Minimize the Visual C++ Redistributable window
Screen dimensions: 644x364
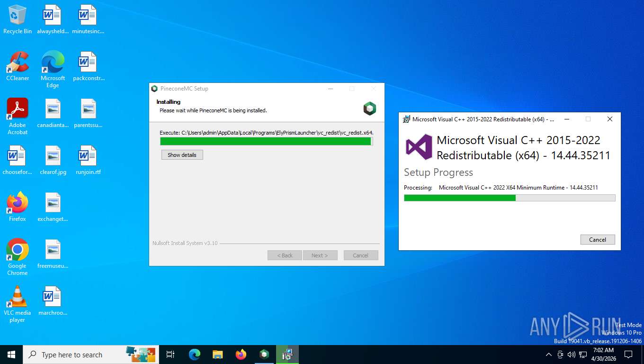pos(567,119)
